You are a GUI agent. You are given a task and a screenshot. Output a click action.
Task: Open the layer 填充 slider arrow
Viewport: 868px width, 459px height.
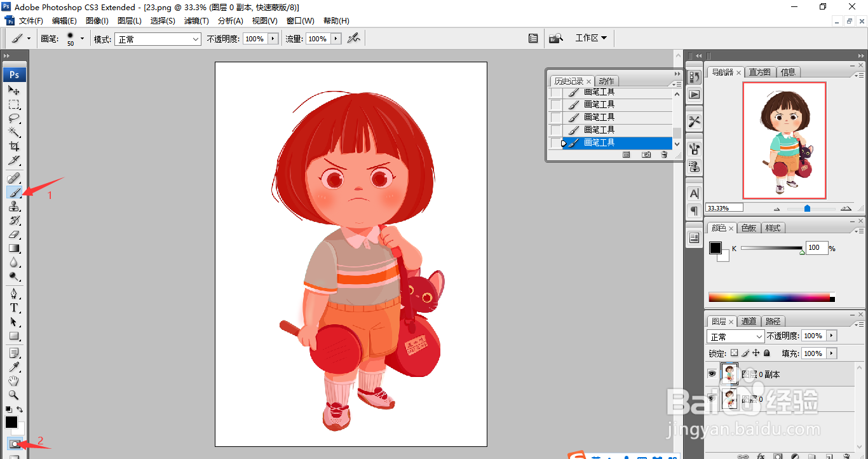[x=832, y=353]
